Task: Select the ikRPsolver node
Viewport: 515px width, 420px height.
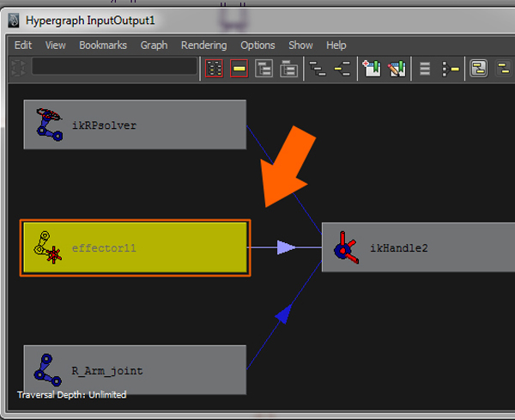Action: click(135, 125)
